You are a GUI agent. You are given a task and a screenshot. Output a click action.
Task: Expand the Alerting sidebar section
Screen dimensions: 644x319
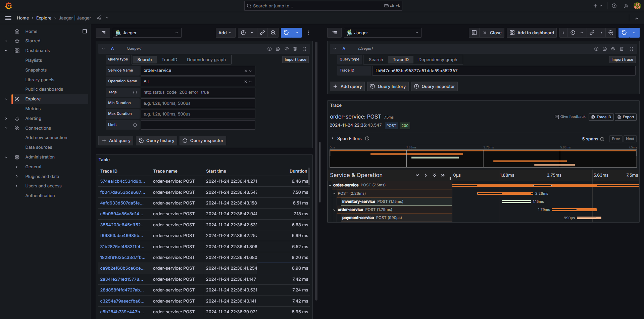click(6, 119)
